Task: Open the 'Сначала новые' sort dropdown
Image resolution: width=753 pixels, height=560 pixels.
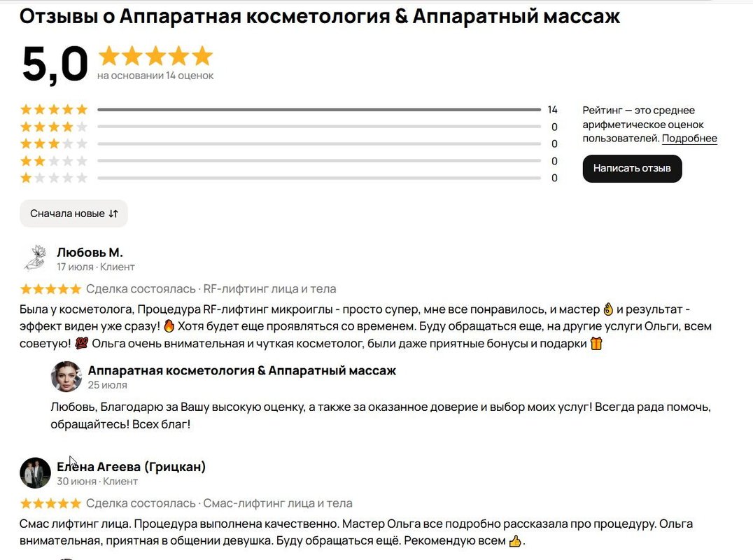Action: click(x=73, y=213)
